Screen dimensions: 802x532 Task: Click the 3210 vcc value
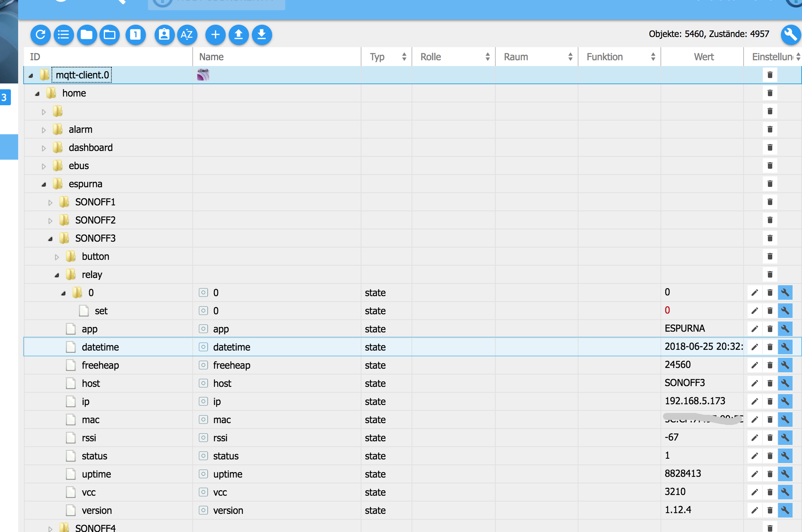point(675,492)
